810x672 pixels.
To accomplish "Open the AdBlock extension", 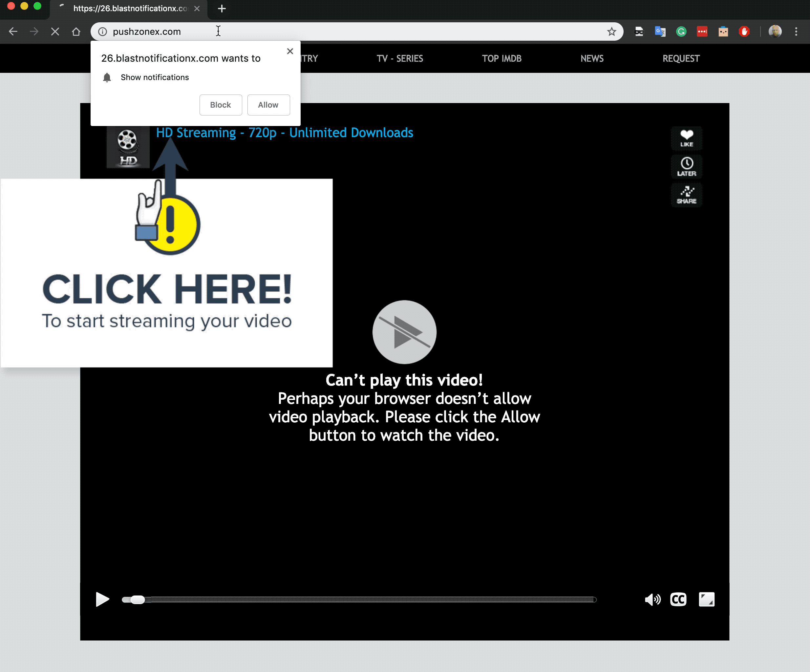I will point(744,31).
